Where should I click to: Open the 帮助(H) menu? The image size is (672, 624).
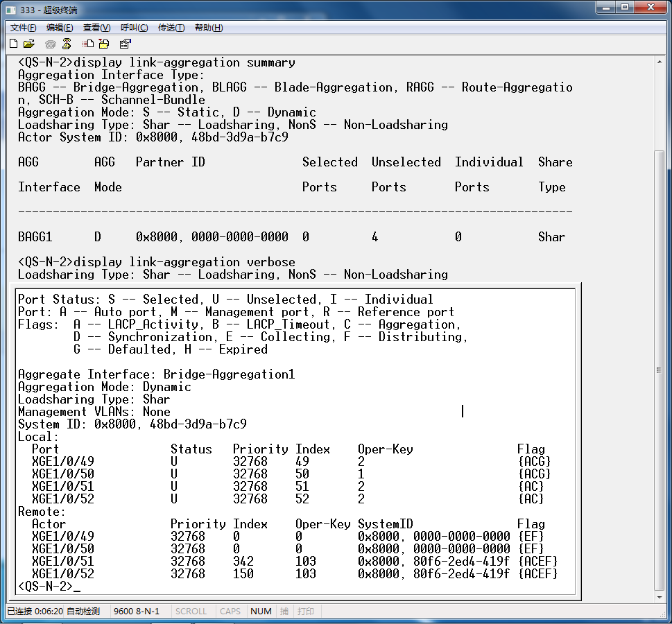coord(209,28)
